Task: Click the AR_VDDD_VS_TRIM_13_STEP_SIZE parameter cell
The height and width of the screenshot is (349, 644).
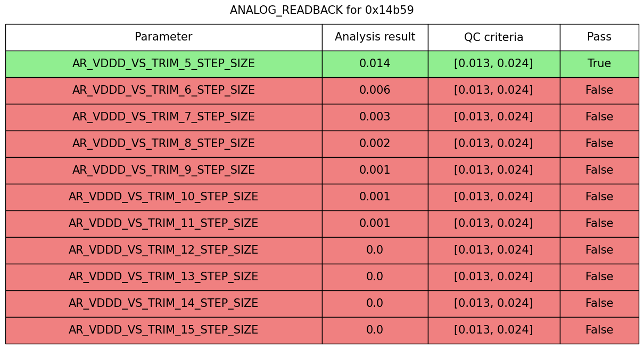Action: 163,277
